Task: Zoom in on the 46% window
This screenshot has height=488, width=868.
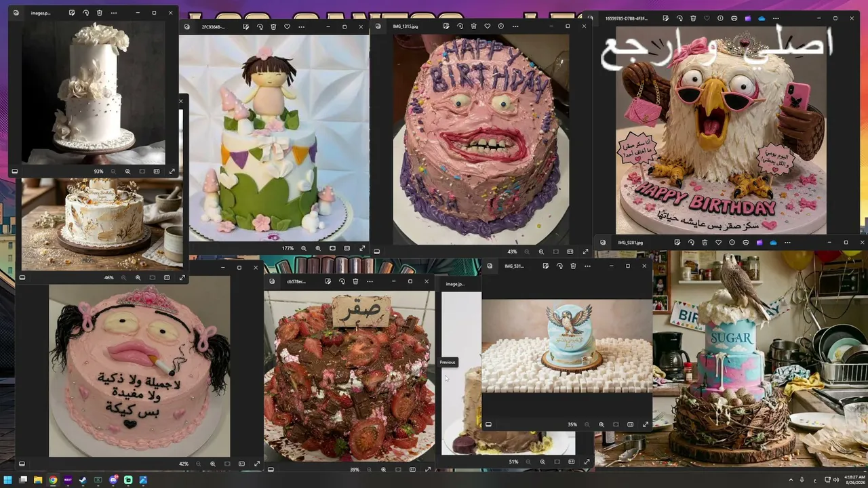Action: point(138,277)
